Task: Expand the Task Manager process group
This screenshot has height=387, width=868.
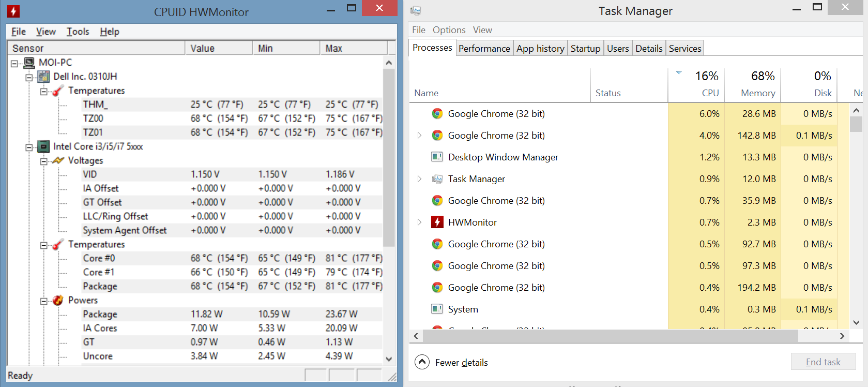Action: pyautogui.click(x=419, y=179)
